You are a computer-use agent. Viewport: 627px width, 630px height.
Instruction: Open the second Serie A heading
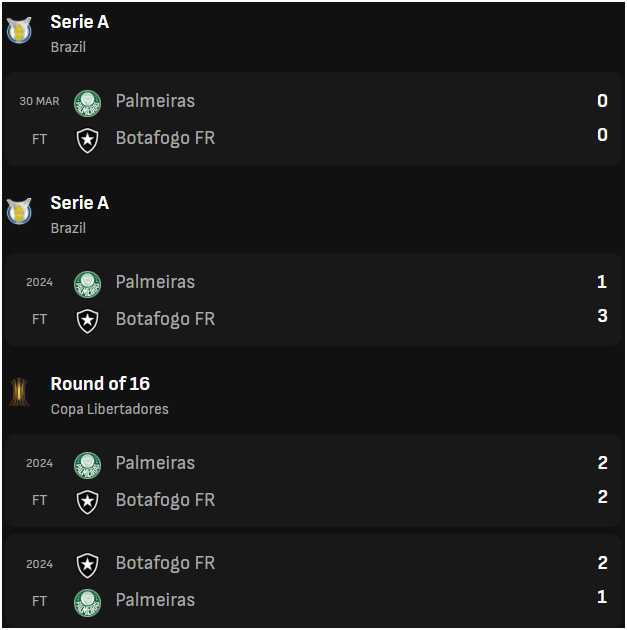80,202
